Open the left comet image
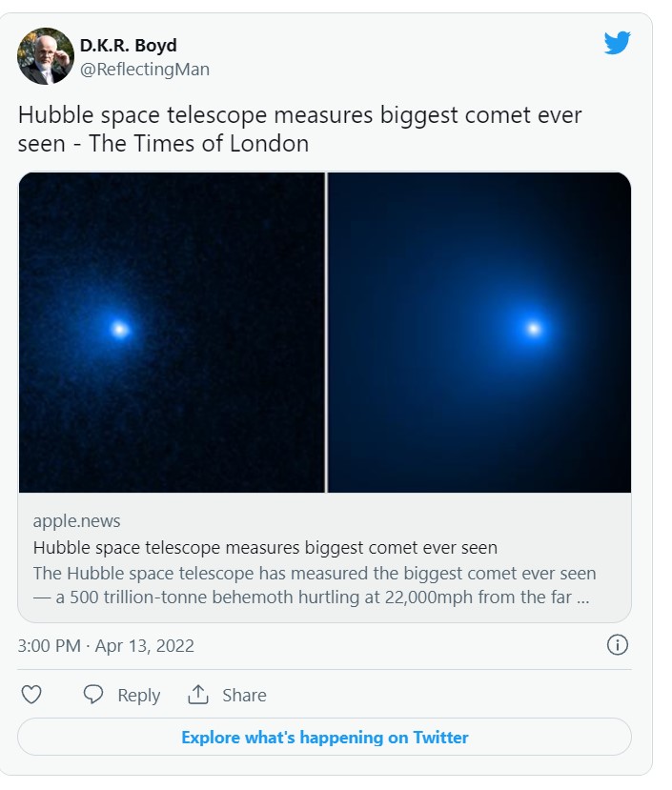The image size is (672, 790). (x=172, y=332)
